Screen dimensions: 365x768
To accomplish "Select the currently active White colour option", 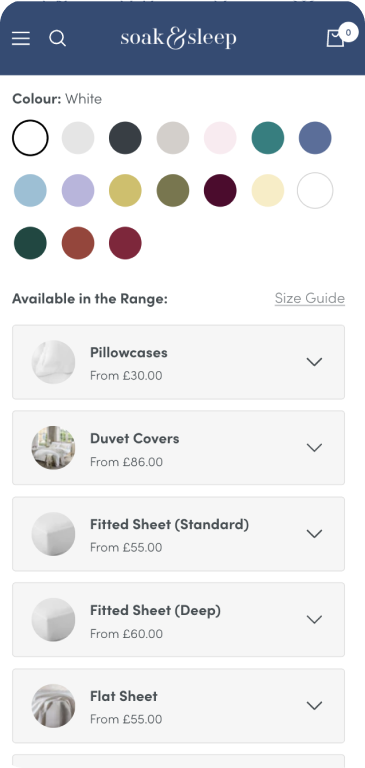I will pyautogui.click(x=30, y=138).
